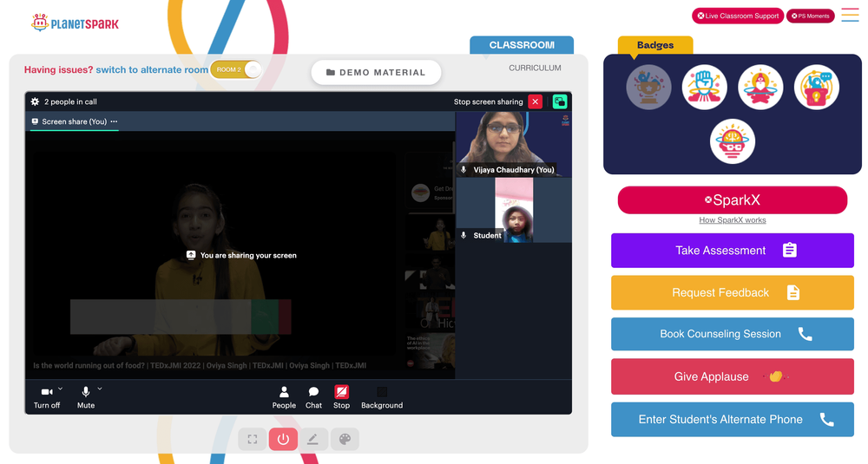Expand microphone options chevron
This screenshot has width=868, height=464.
point(100,389)
